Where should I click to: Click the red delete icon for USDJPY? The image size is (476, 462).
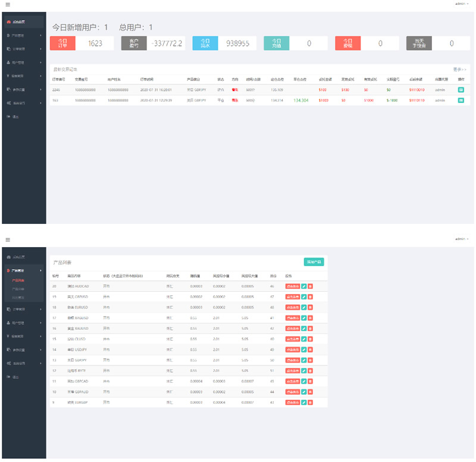coord(310,349)
